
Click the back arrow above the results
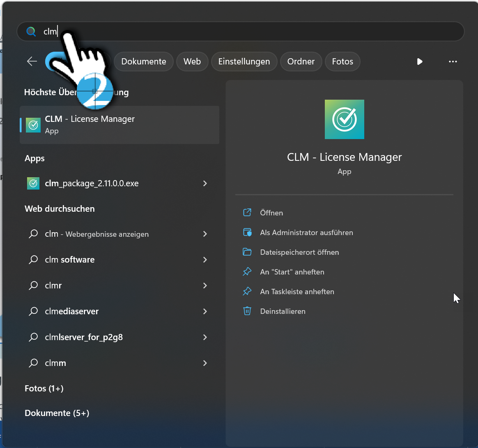tap(32, 61)
